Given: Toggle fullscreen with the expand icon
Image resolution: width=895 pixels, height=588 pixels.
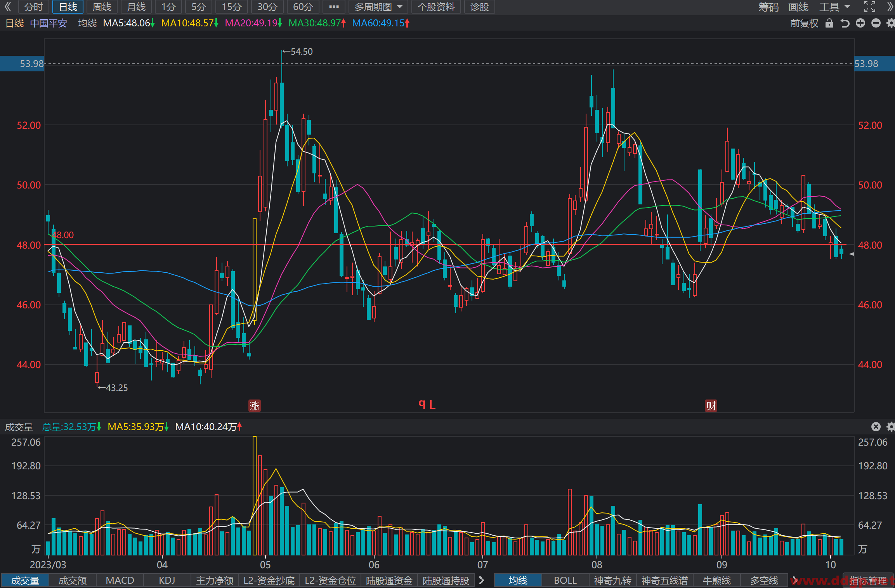Looking at the screenshot, I should (x=870, y=7).
